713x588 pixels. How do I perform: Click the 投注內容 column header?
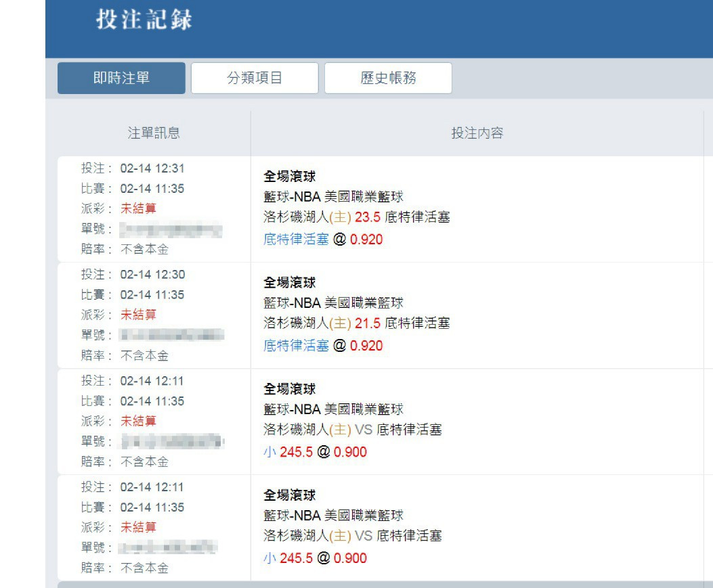477,133
